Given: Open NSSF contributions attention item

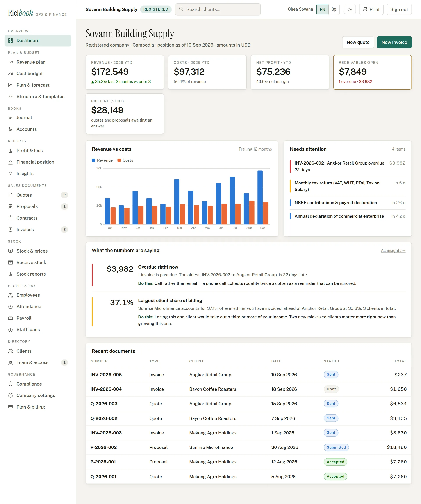Looking at the screenshot, I should coord(347,203).
